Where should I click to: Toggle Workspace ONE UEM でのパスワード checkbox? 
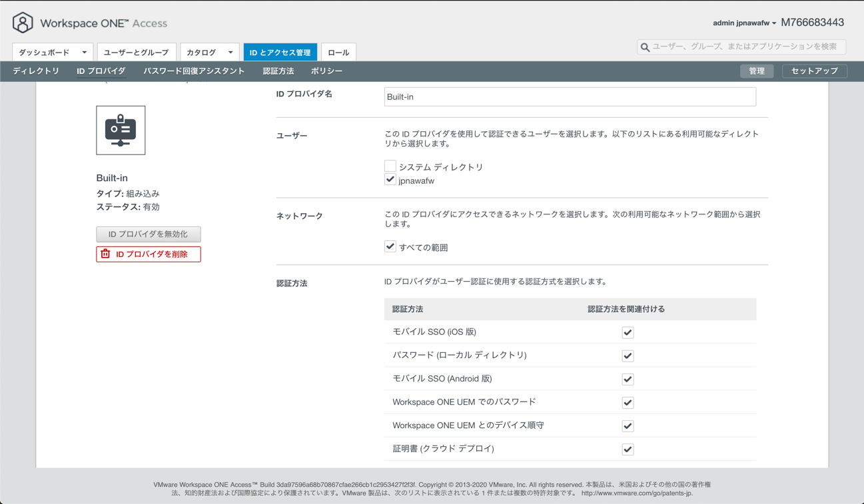click(628, 402)
